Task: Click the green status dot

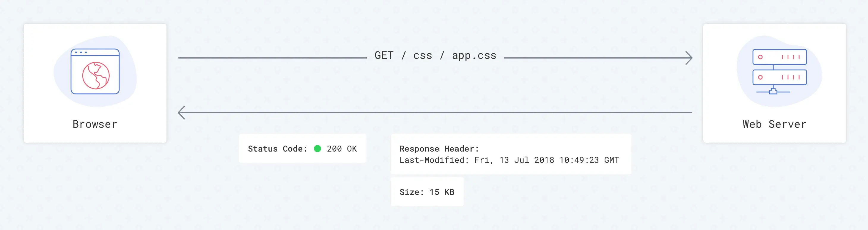Action: tap(317, 149)
